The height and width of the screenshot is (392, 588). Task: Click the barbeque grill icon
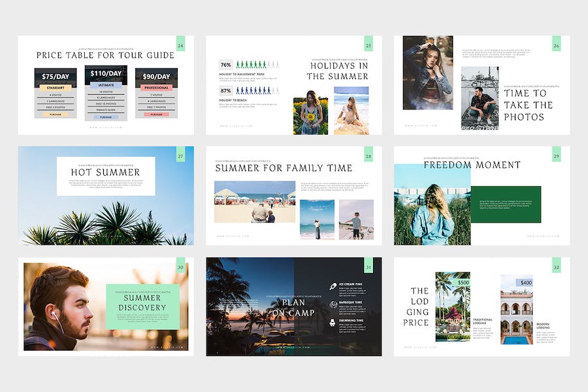pyautogui.click(x=333, y=304)
